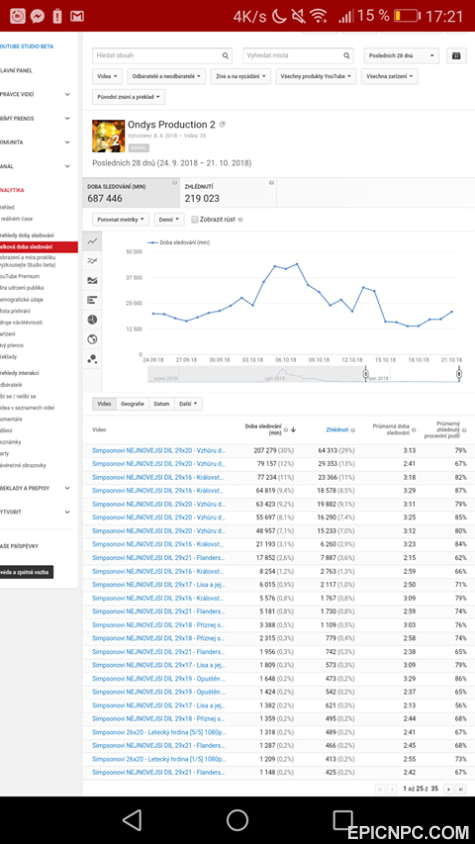The width and height of the screenshot is (475, 844).
Task: Click right handle of date range slider
Action: pyautogui.click(x=459, y=374)
